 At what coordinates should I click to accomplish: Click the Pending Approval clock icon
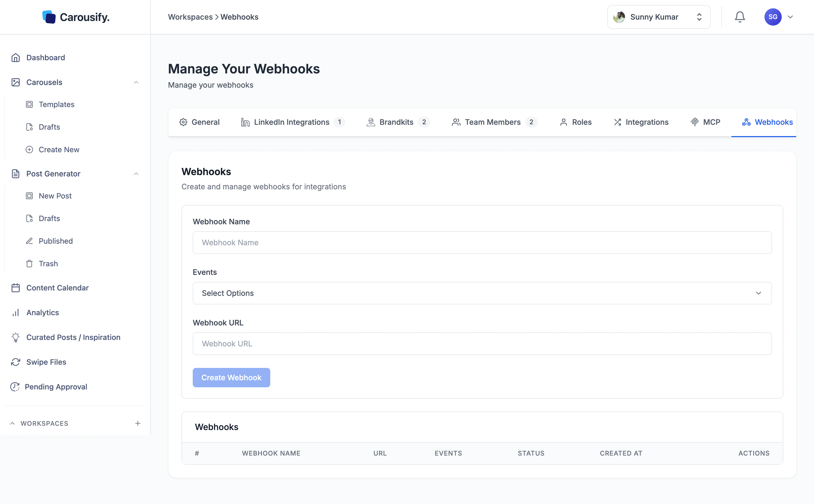coord(15,387)
